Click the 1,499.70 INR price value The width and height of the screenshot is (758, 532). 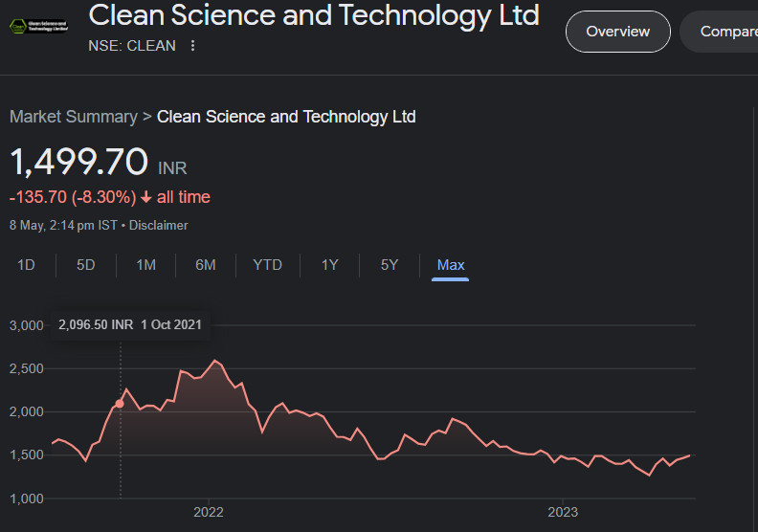coord(78,163)
